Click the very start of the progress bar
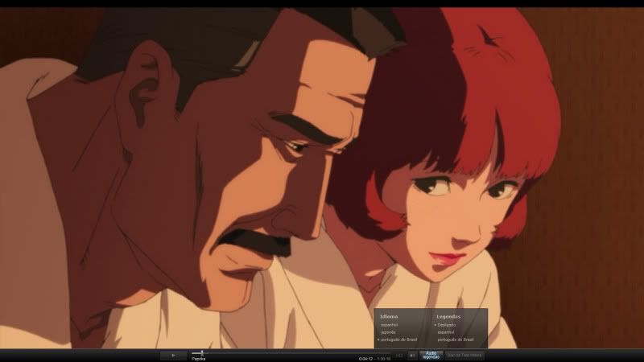 pyautogui.click(x=192, y=352)
